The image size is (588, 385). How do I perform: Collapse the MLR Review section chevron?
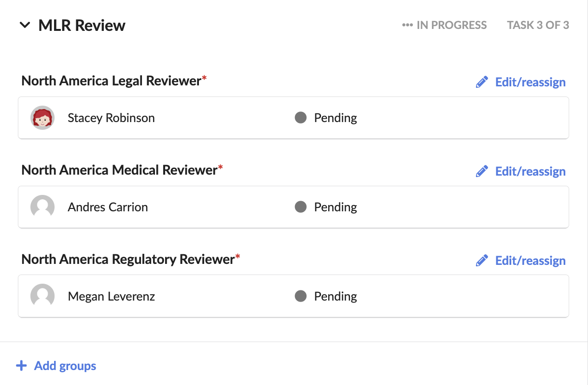click(25, 25)
